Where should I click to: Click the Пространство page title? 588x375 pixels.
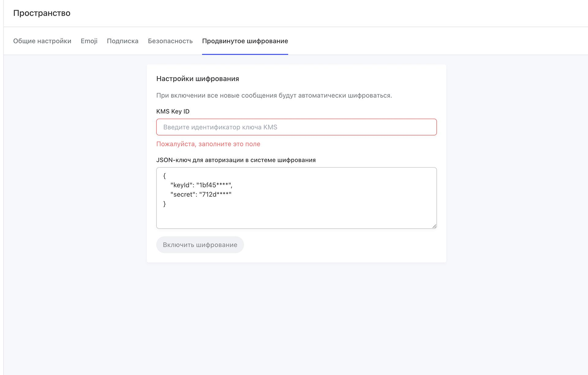[x=42, y=13]
